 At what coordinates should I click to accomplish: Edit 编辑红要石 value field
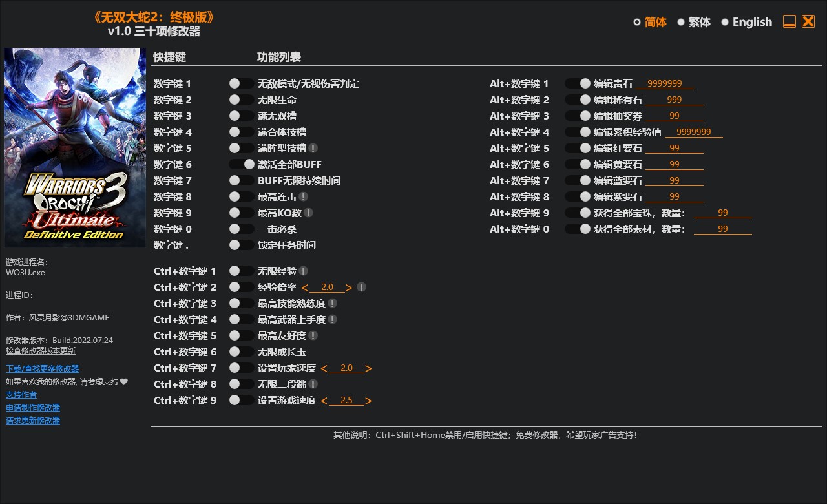click(x=675, y=148)
